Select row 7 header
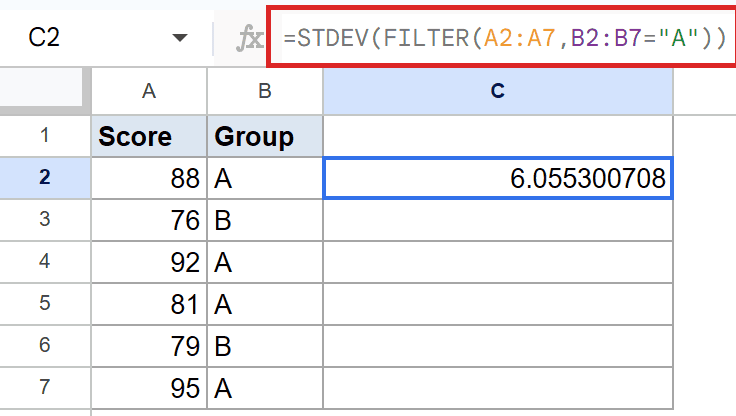 (x=45, y=388)
